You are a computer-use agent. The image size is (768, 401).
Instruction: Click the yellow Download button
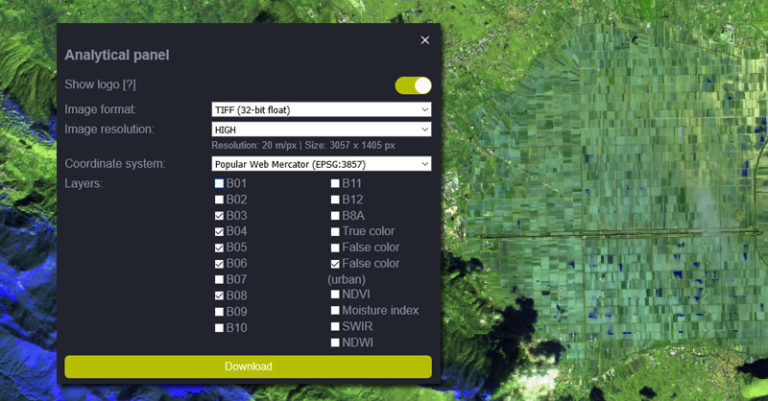pos(248,367)
